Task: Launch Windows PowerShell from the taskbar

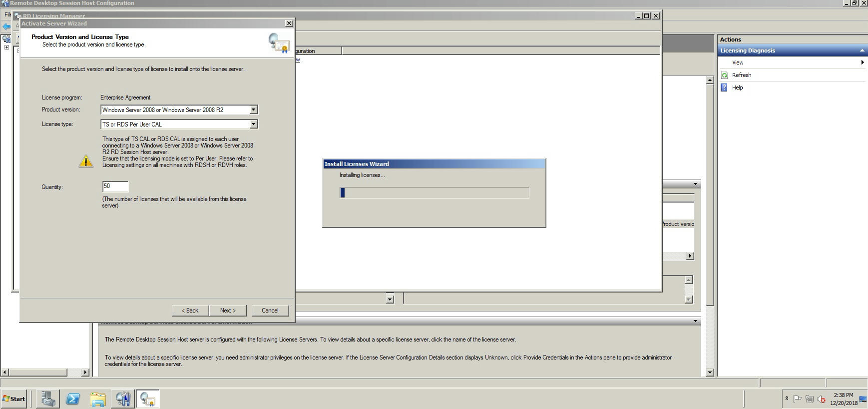Action: point(73,398)
